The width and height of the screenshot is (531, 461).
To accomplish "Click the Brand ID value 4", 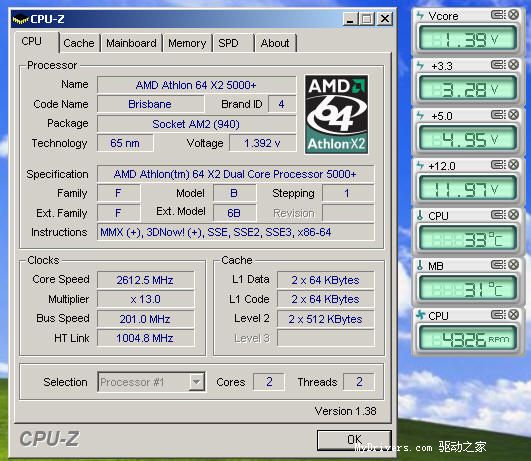I will (x=281, y=104).
